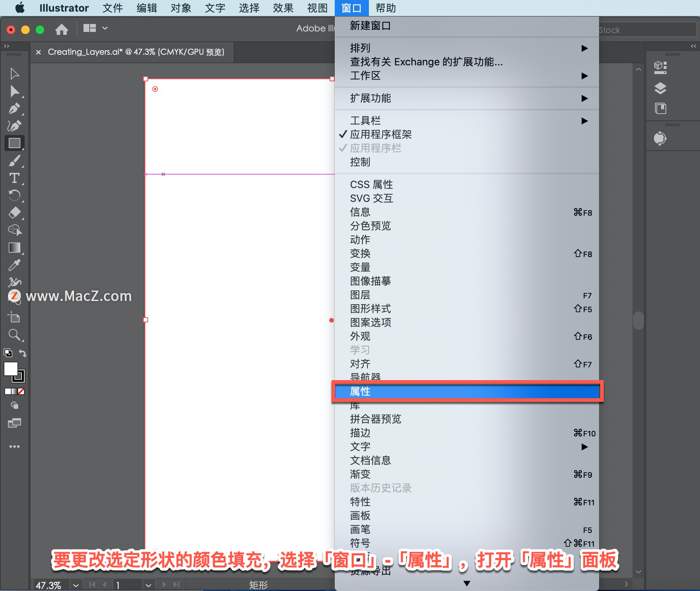Pick the Paintbrush tool
Image resolution: width=700 pixels, height=591 pixels.
tap(14, 161)
